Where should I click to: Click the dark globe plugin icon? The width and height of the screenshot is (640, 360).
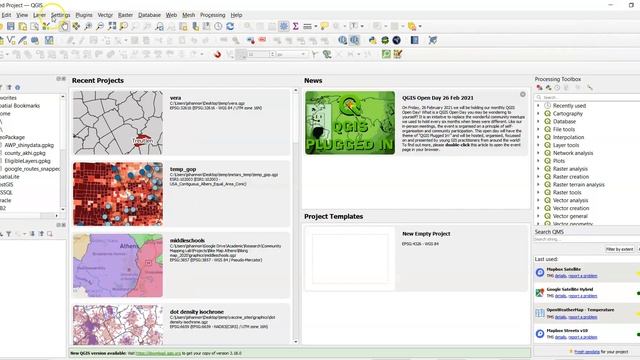click(396, 40)
